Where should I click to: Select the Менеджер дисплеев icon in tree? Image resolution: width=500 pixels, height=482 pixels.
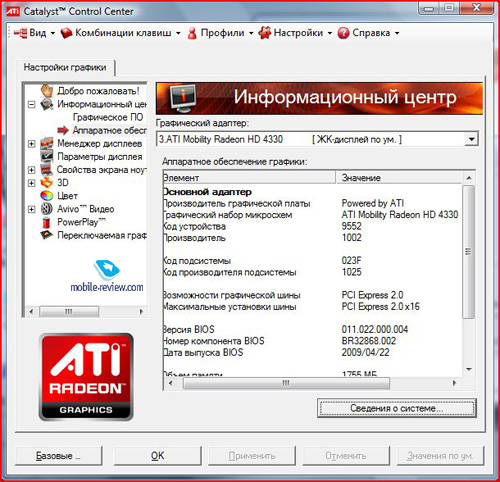[47, 144]
